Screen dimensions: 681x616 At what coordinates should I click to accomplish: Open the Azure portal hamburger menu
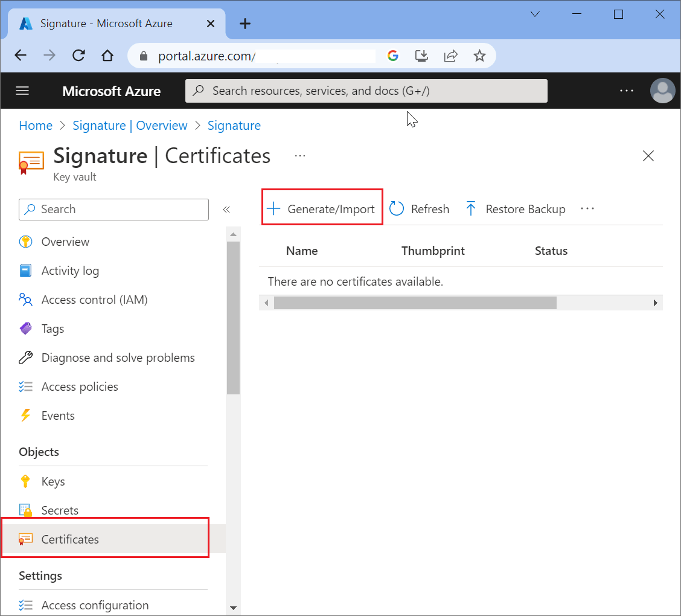pyautogui.click(x=22, y=91)
